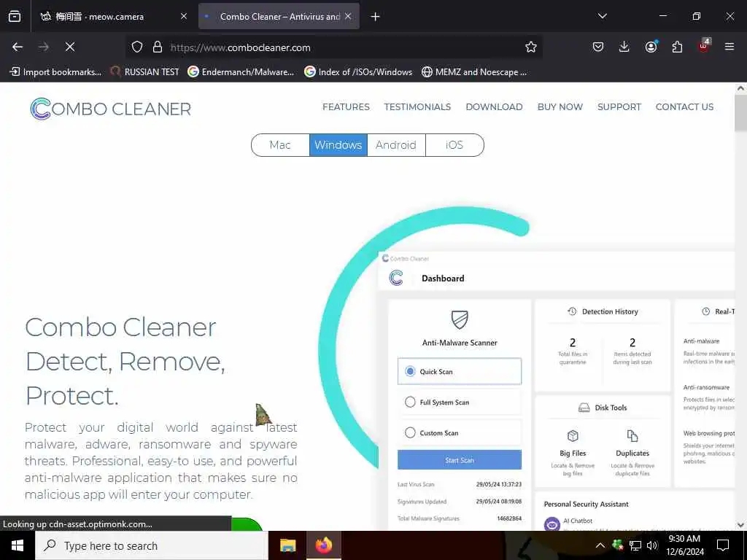Viewport: 747px width, 560px height.
Task: Click the Detection History clock icon
Action: click(x=572, y=311)
